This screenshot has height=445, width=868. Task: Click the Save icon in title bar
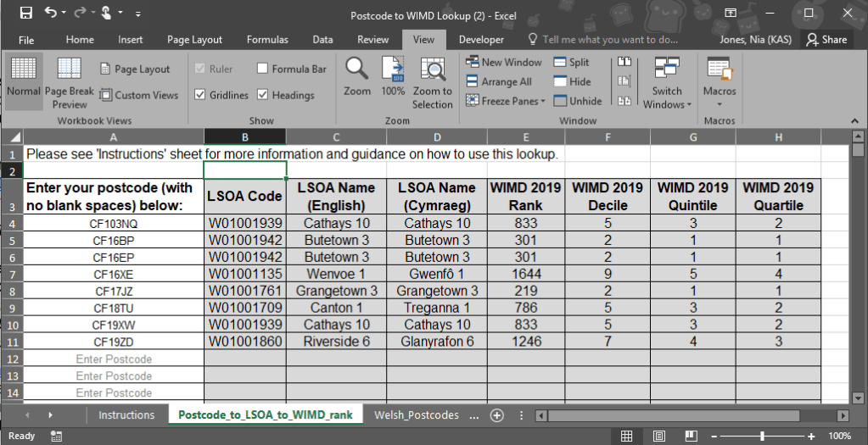(x=25, y=14)
